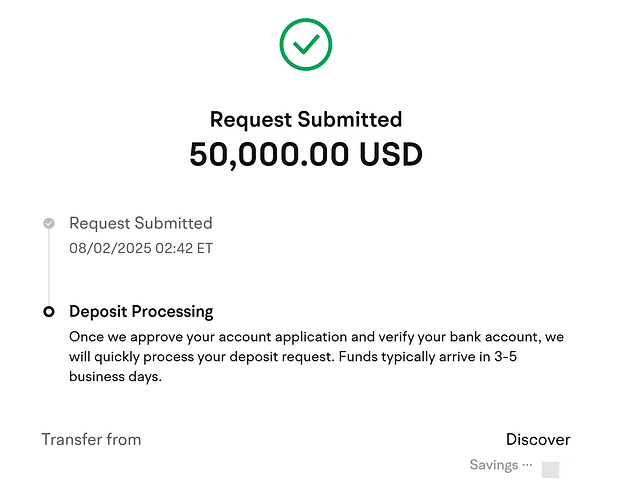This screenshot has height=500, width=617.
Task: Open the Request Submitted timeline step
Action: [x=141, y=223]
